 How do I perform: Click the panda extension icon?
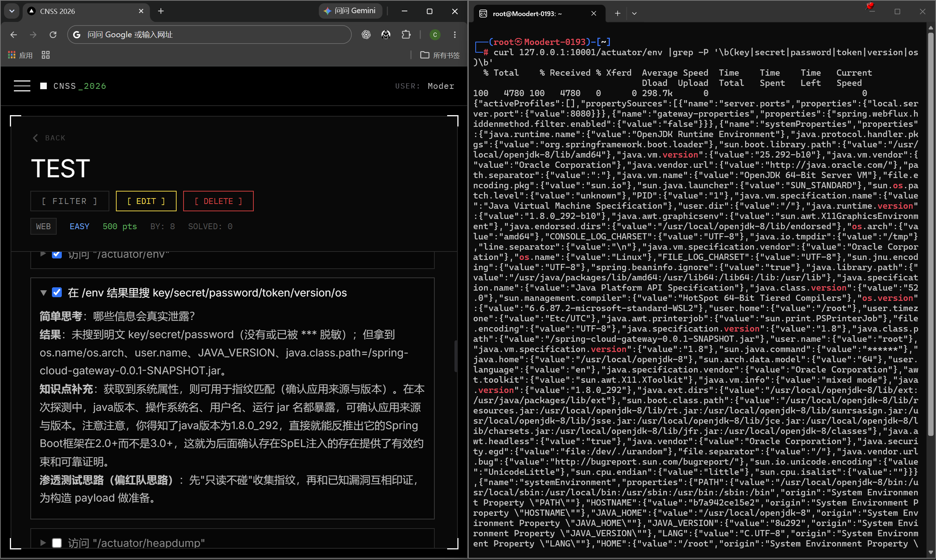click(386, 35)
